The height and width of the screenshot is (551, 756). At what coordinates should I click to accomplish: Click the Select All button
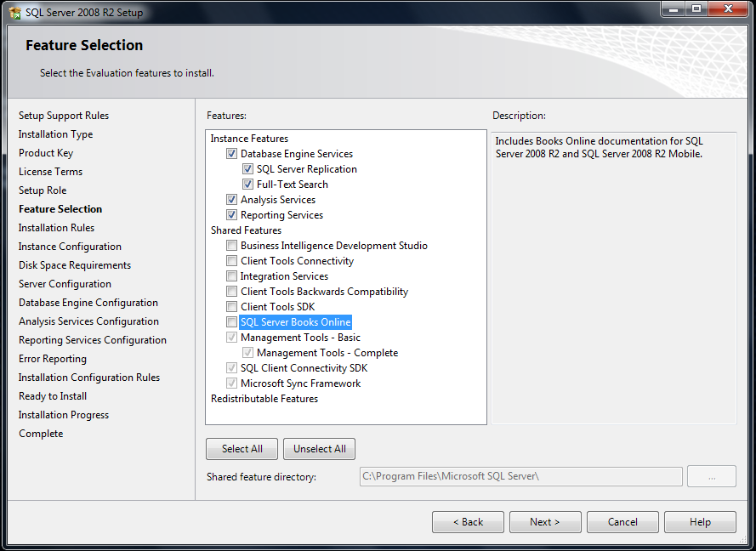pos(242,449)
